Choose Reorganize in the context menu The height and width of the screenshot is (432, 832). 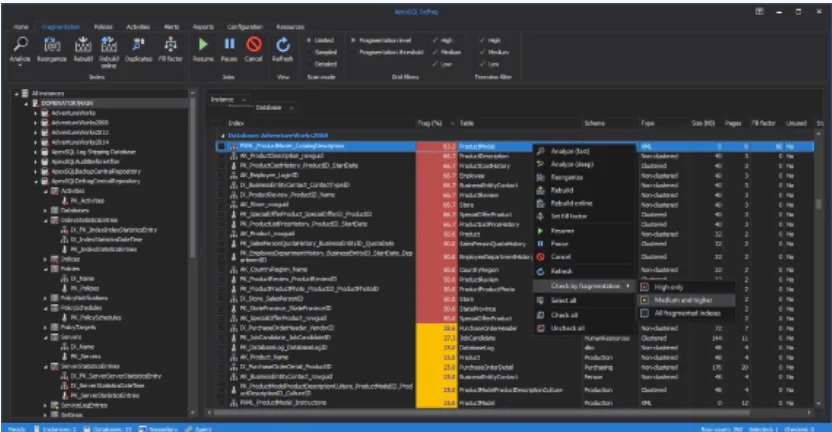(567, 177)
